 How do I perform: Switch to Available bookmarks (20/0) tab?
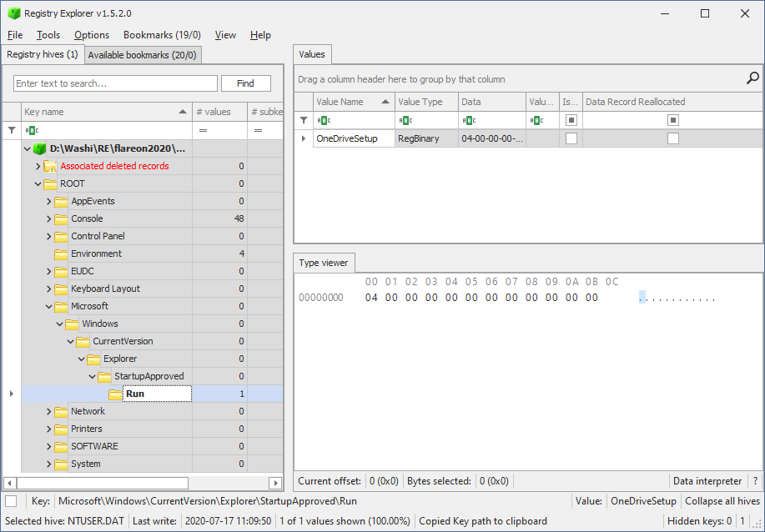[x=143, y=55]
